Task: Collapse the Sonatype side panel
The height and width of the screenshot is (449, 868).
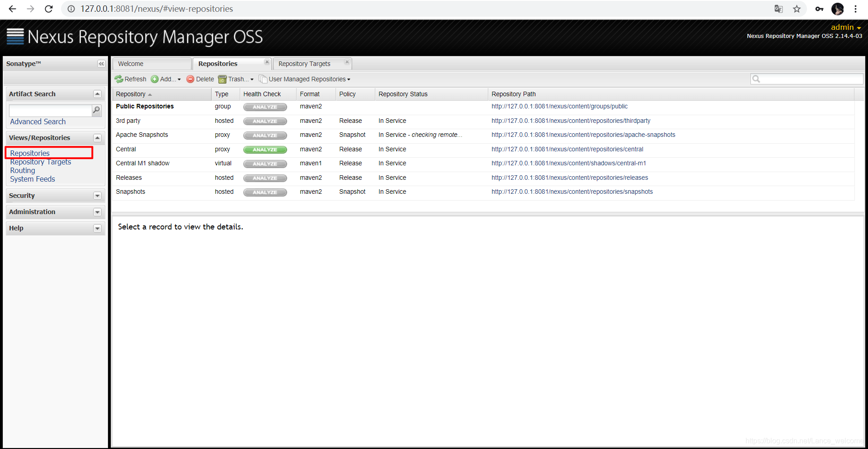Action: coord(101,64)
